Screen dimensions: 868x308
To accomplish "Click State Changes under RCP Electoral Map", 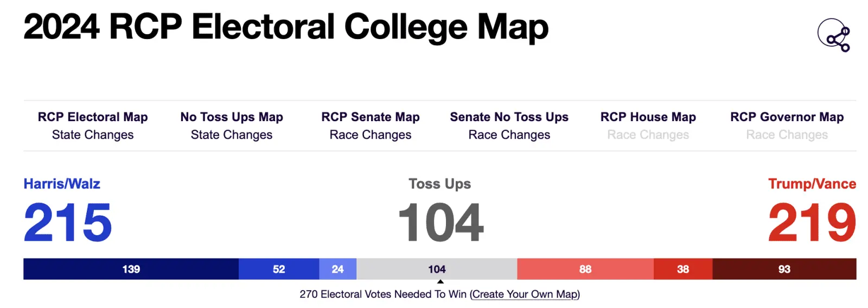I will coord(93,135).
